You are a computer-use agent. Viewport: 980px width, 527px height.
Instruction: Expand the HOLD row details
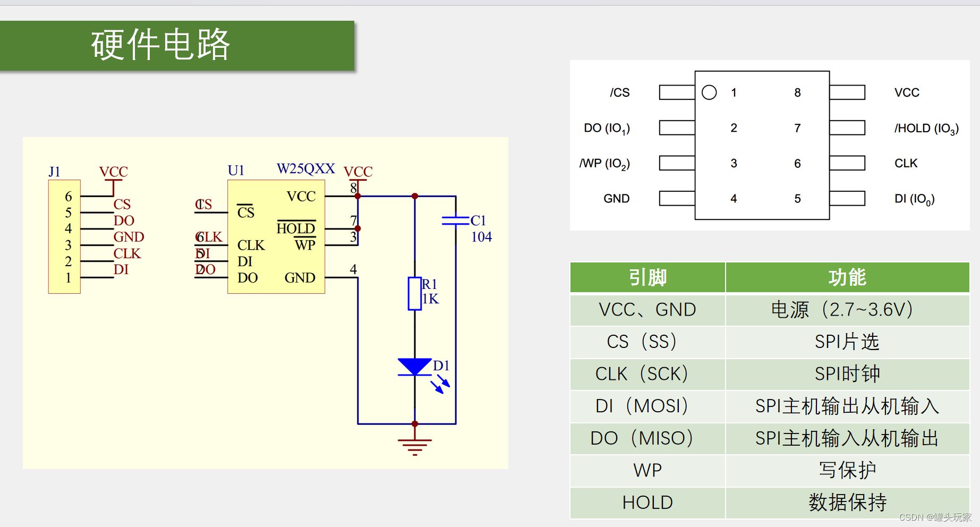pyautogui.click(x=647, y=502)
